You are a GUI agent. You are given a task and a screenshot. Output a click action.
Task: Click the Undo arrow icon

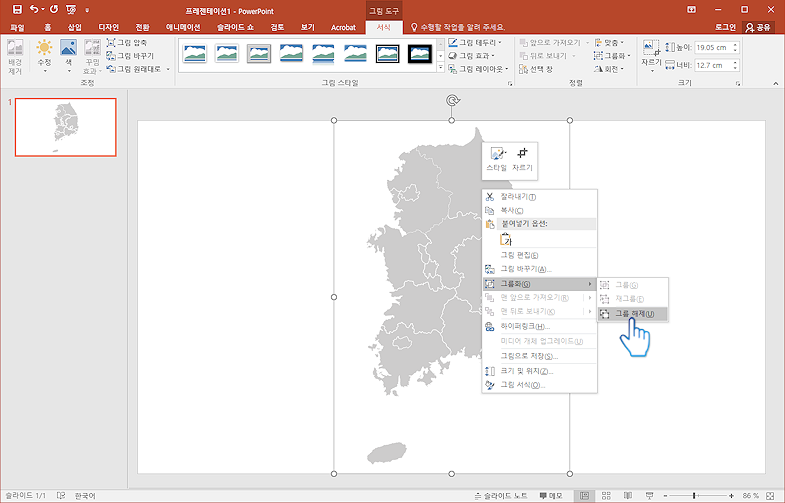click(34, 10)
